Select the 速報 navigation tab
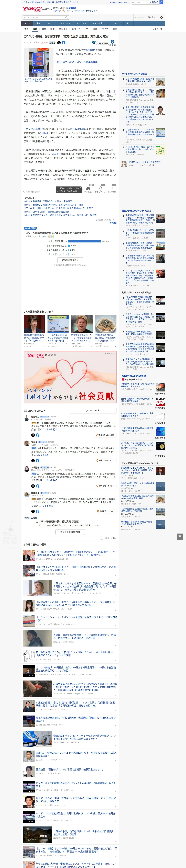Image resolution: width=186 pixels, height=868 pixels. tap(38, 23)
